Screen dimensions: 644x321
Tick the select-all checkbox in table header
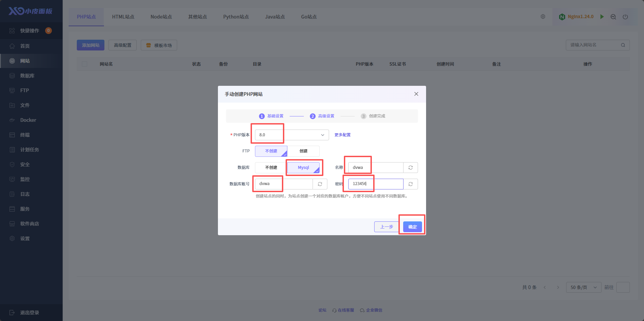coord(85,64)
